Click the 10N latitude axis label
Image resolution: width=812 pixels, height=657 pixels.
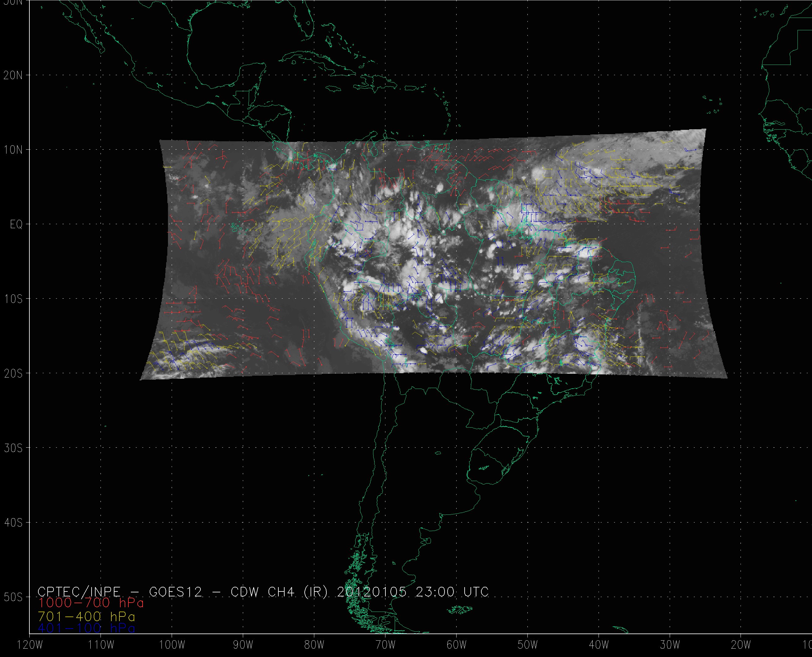click(x=13, y=150)
